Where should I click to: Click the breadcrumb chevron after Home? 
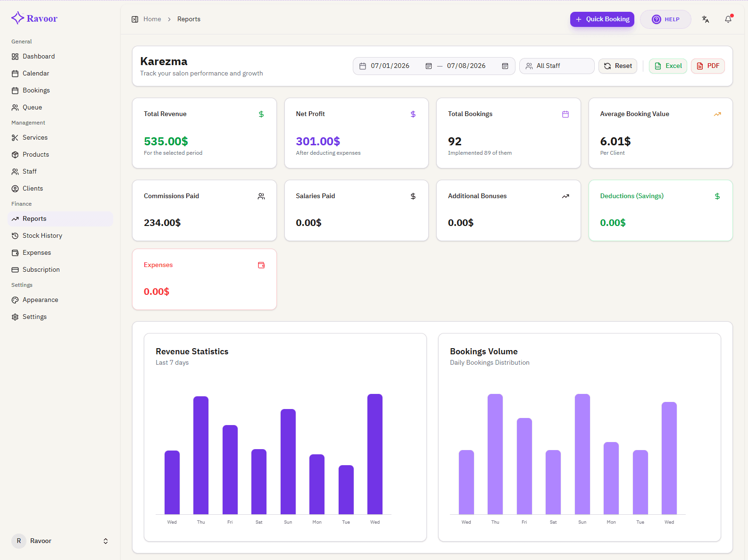[169, 19]
